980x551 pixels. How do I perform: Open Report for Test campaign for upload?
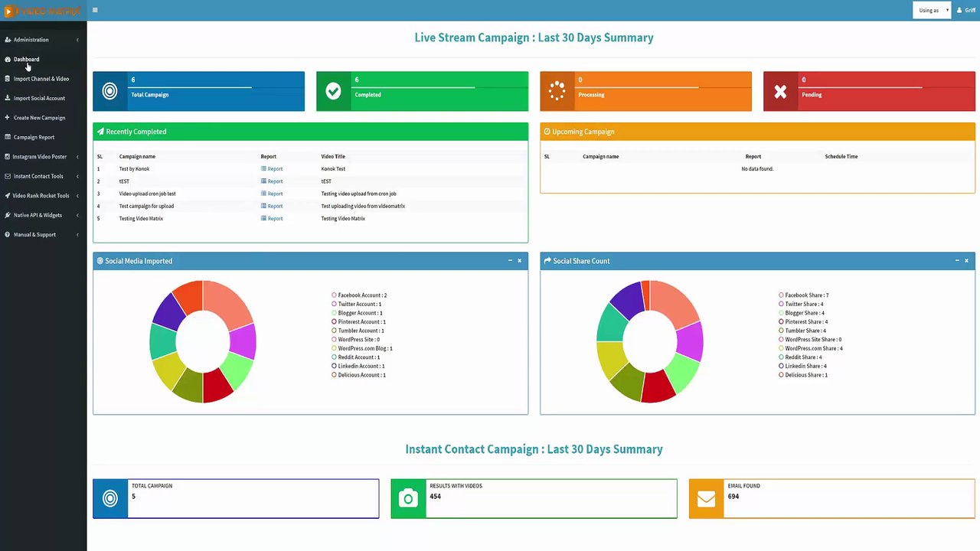(x=272, y=206)
